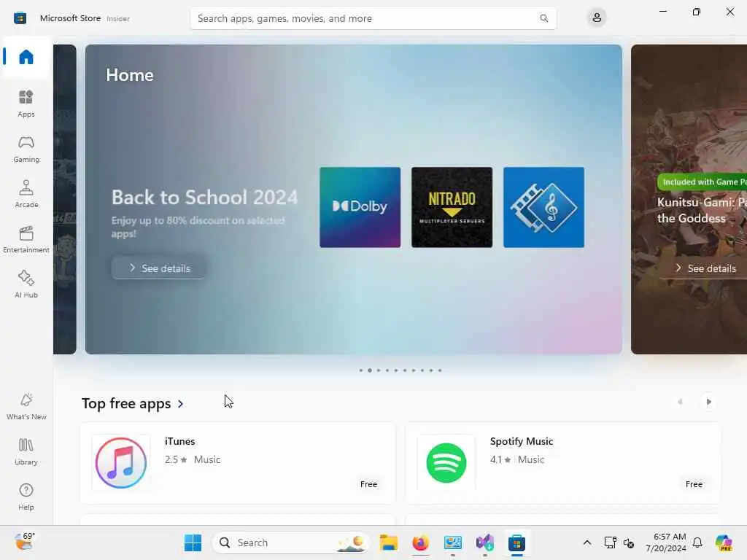This screenshot has width=747, height=560.
Task: Open the Dolby app tile
Action: pos(360,207)
